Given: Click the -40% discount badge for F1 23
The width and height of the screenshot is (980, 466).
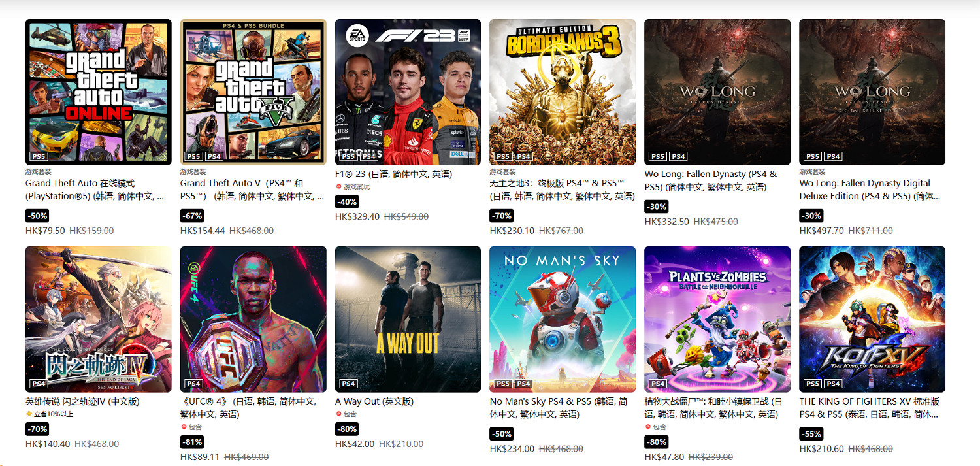Looking at the screenshot, I should click(346, 202).
